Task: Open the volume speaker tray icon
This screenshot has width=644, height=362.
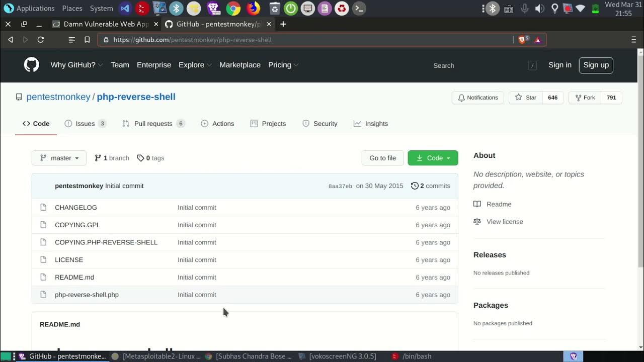Action: point(539,9)
